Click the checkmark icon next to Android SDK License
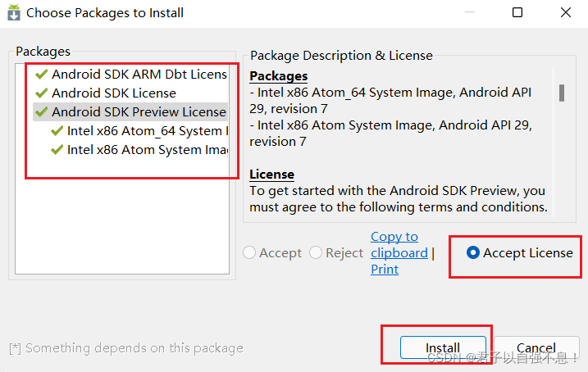Viewport: 588px width, 372px height. pos(42,93)
